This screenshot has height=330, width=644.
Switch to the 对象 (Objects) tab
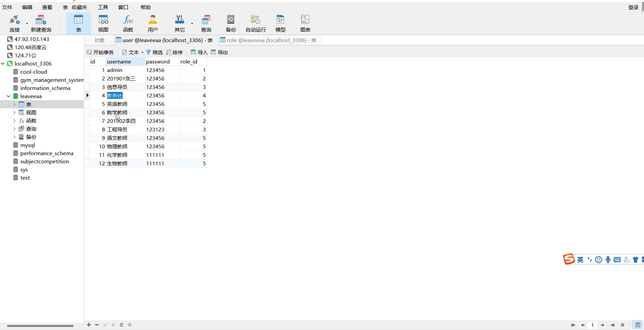[x=100, y=40]
